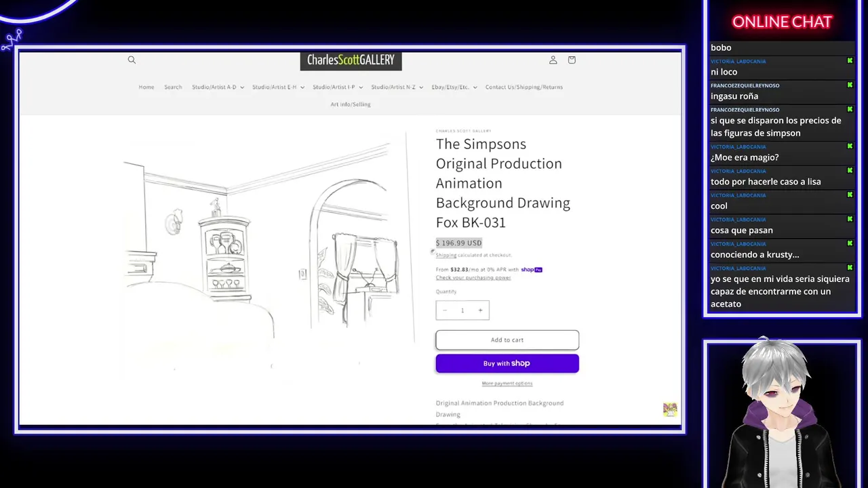Click chat message about precios de las figuras
The image size is (868, 488).
pyautogui.click(x=776, y=127)
